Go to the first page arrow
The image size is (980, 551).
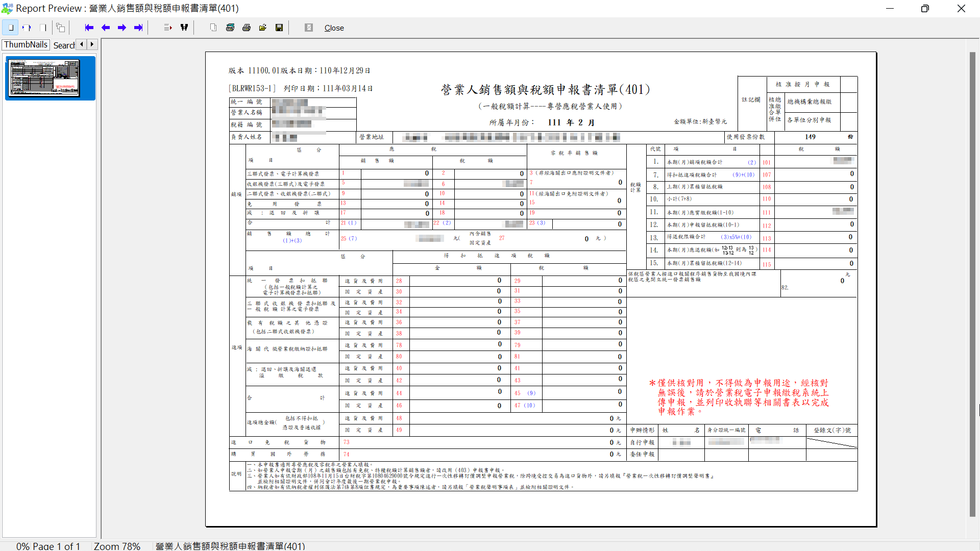89,28
